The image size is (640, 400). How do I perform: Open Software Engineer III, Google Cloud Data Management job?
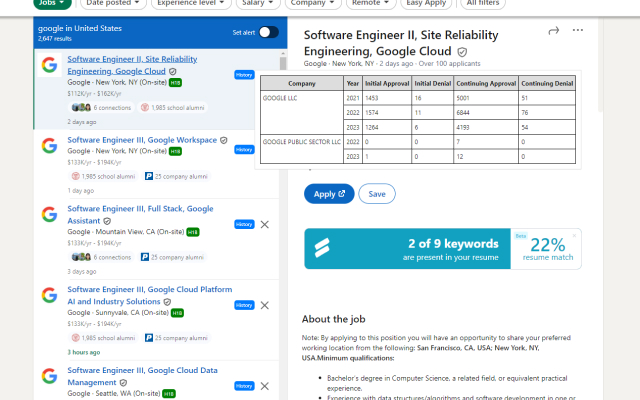pyautogui.click(x=142, y=376)
